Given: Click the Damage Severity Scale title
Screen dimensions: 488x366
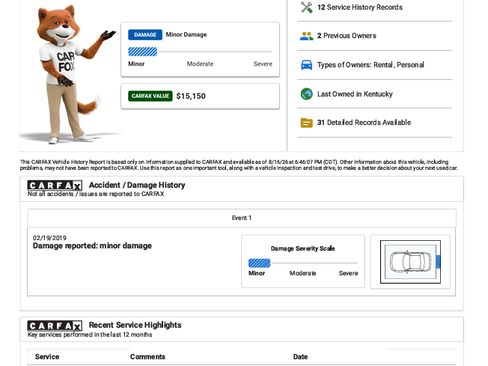Looking at the screenshot, I should (303, 249).
